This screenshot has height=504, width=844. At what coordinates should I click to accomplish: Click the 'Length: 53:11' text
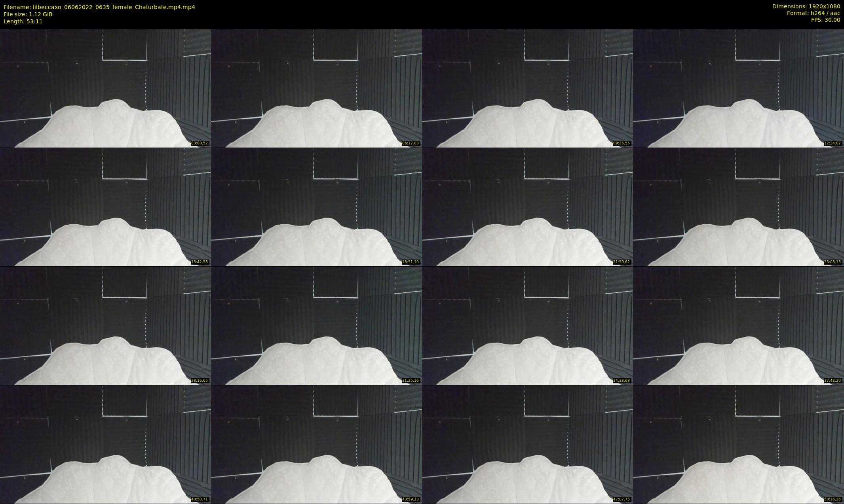point(23,21)
